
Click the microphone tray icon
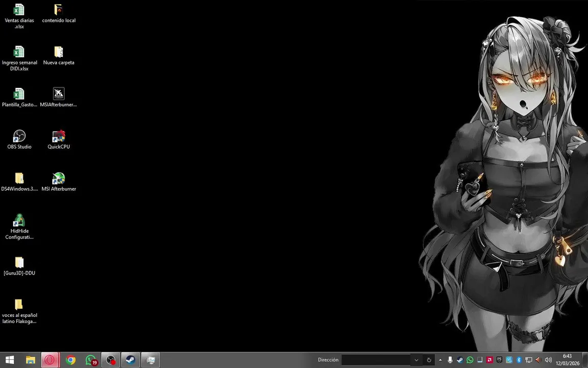tap(450, 360)
